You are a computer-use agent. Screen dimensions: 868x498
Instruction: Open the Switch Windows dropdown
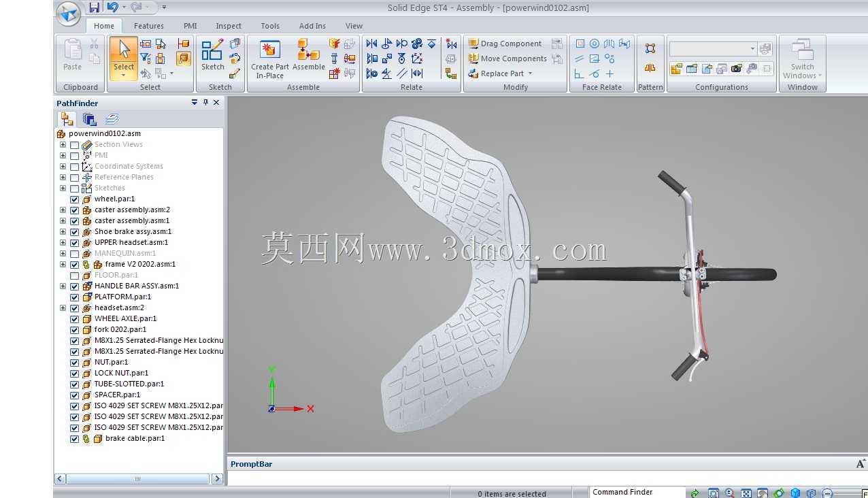[803, 59]
